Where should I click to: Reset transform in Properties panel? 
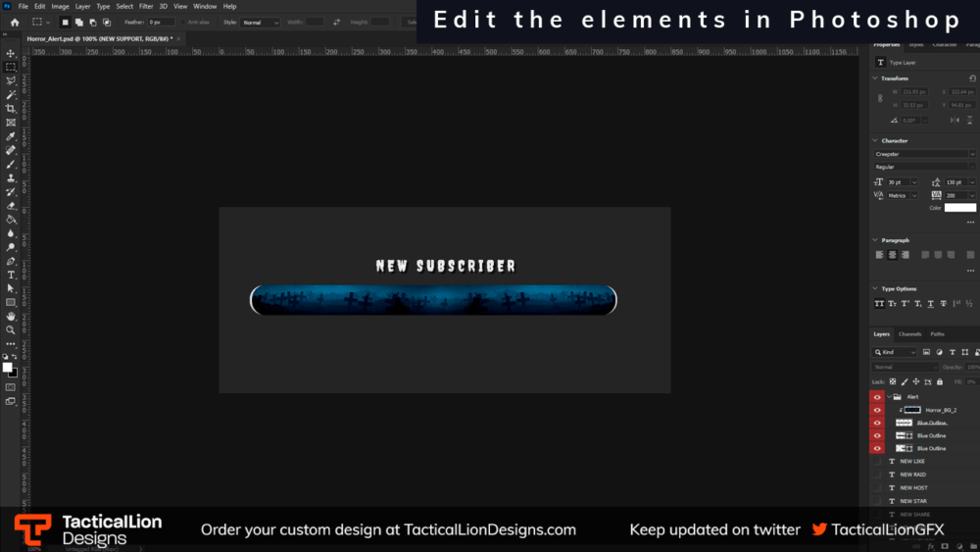pyautogui.click(x=972, y=78)
